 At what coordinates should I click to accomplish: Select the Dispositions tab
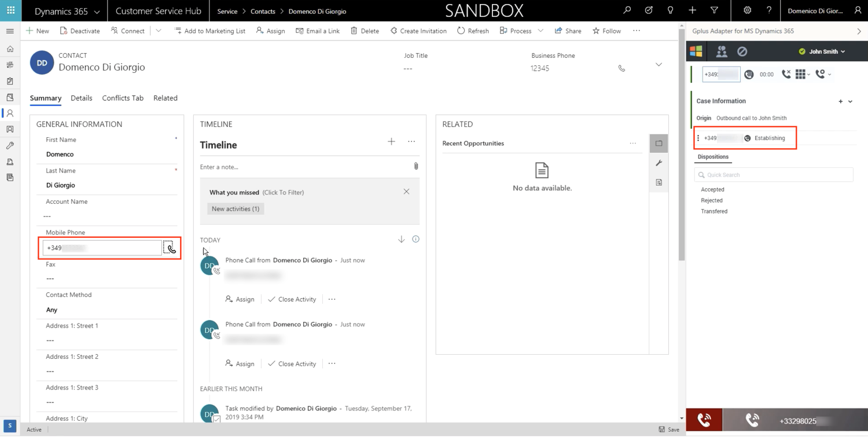point(713,157)
